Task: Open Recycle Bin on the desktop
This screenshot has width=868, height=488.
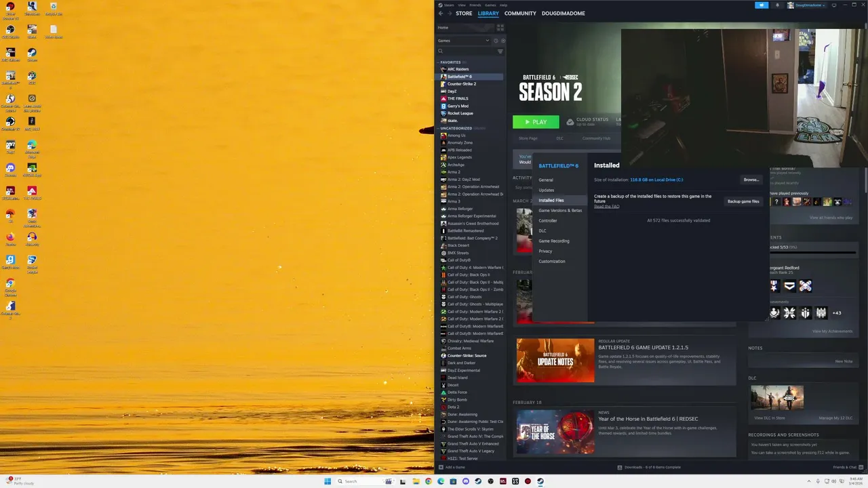Action: 54,9
